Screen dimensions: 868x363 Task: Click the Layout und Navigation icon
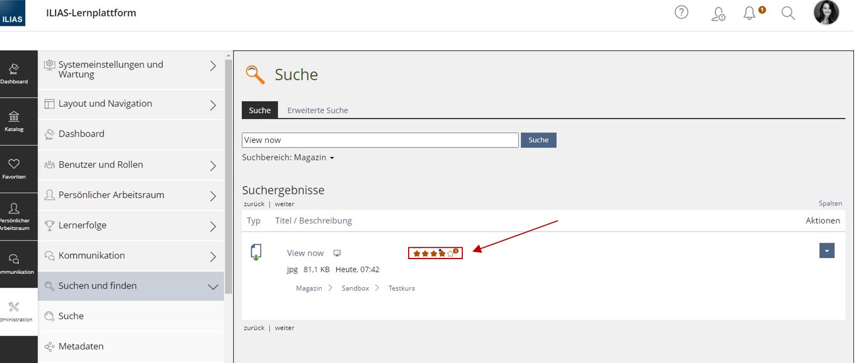point(50,103)
